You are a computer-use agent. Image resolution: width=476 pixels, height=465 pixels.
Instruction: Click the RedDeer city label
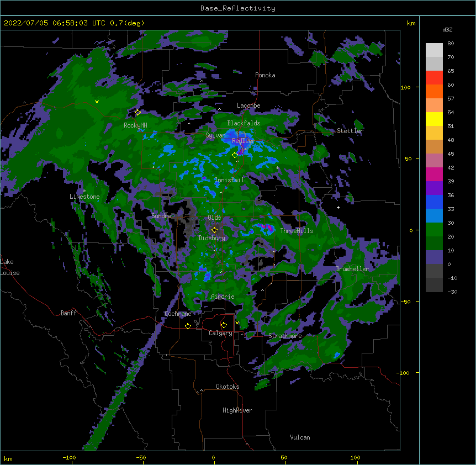[x=244, y=141]
